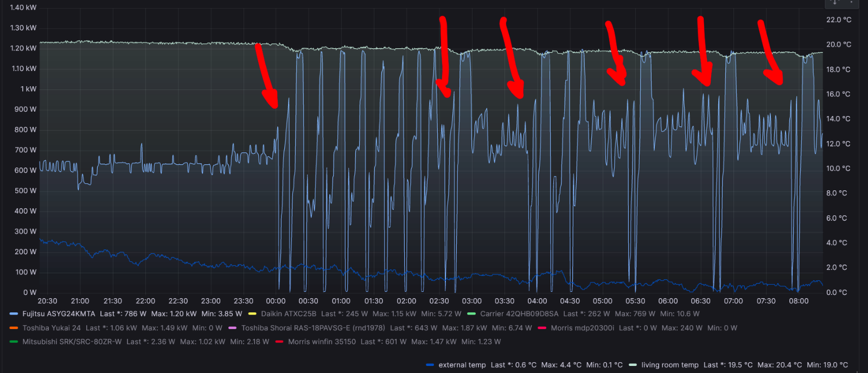Click the Fujitsu 'Max: 1.20 kW' value
This screenshot has width=868, height=373.
point(174,314)
